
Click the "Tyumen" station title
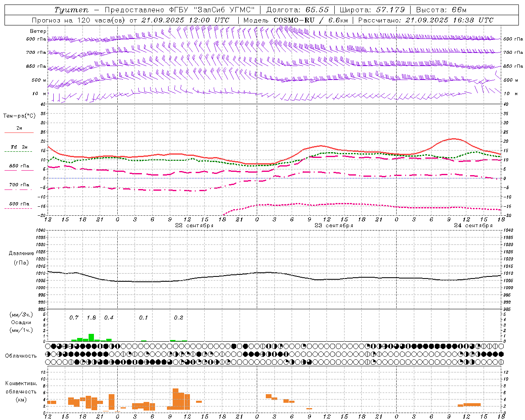(x=71, y=10)
